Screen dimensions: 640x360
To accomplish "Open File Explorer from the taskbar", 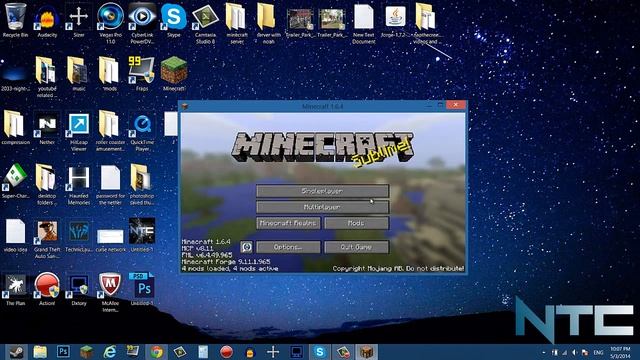I will coord(40,351).
